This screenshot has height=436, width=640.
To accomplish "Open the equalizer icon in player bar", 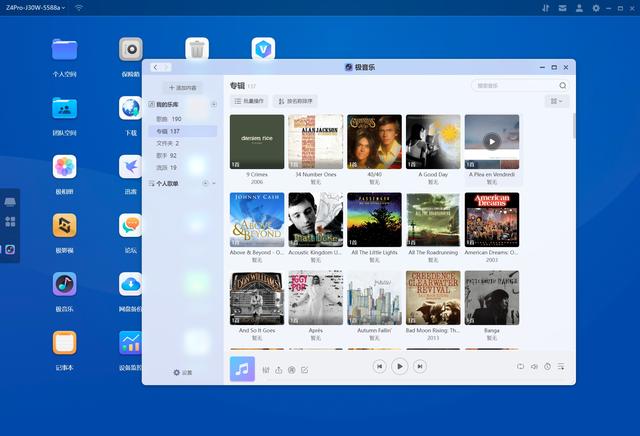I will coord(266,370).
